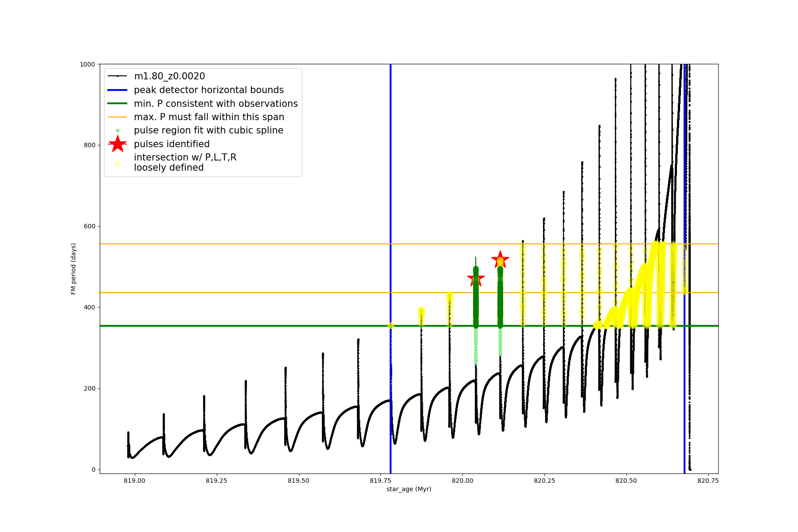Click the light green dot legend marker
This screenshot has width=798, height=532.
coord(117,130)
